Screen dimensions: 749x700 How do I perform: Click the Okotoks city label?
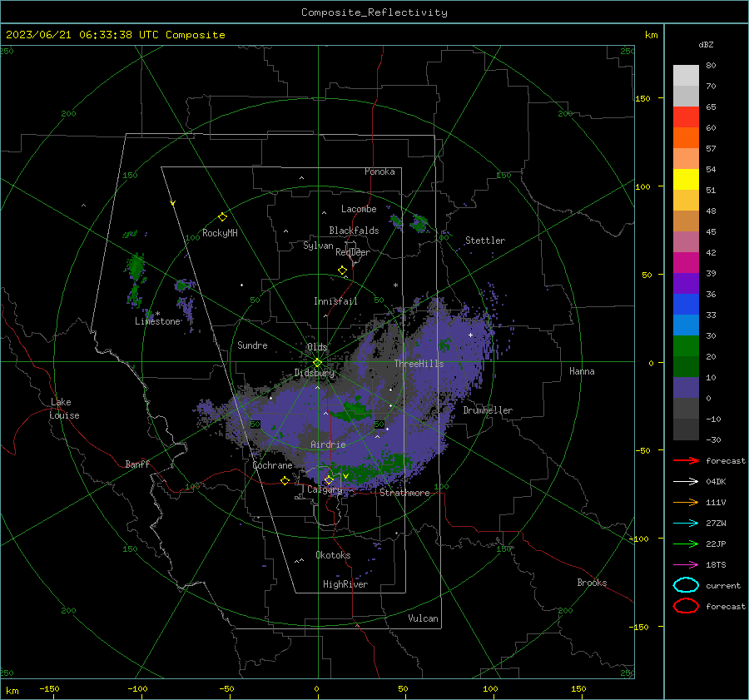click(333, 554)
